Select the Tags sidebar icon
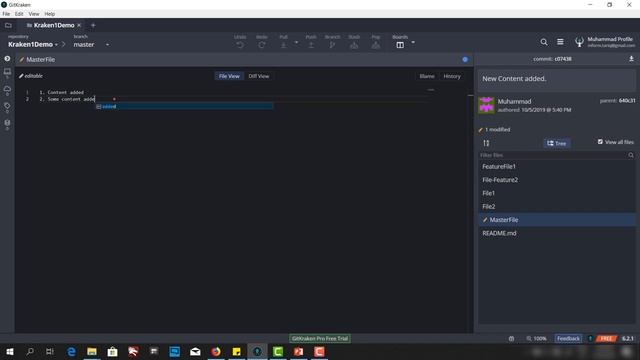 [x=7, y=106]
